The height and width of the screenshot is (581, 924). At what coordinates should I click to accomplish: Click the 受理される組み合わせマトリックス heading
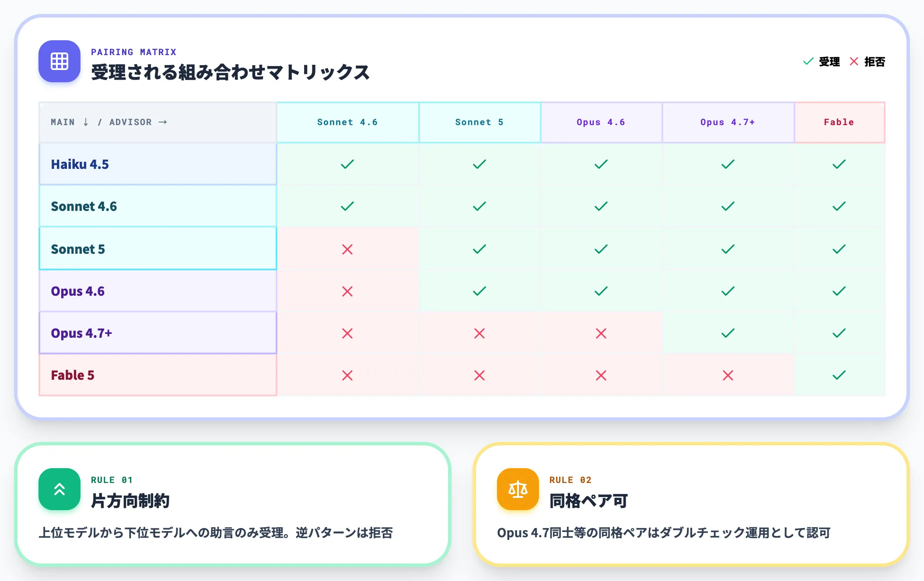pyautogui.click(x=231, y=72)
